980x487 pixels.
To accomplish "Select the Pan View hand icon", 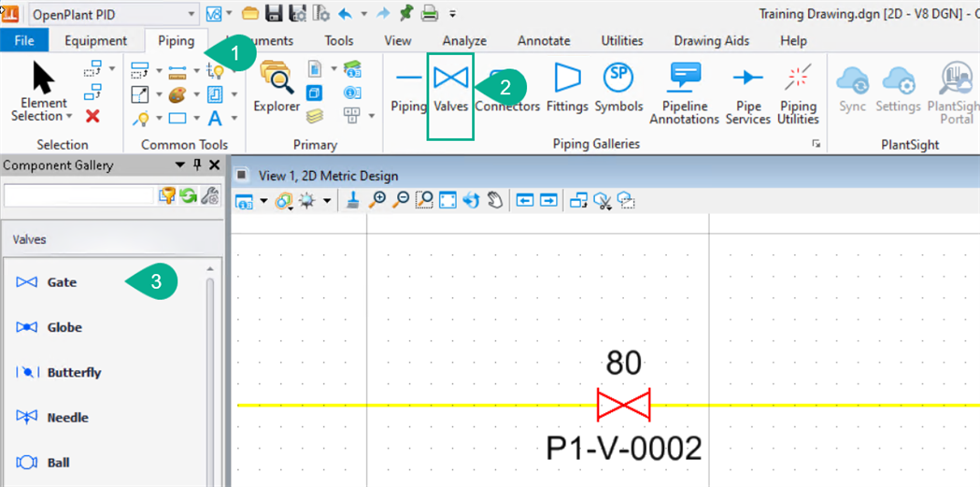I will (495, 200).
